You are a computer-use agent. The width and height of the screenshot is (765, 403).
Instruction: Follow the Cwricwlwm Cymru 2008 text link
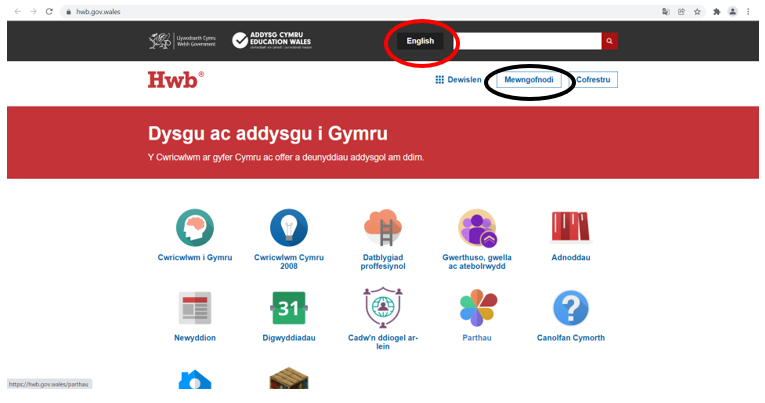click(x=289, y=262)
